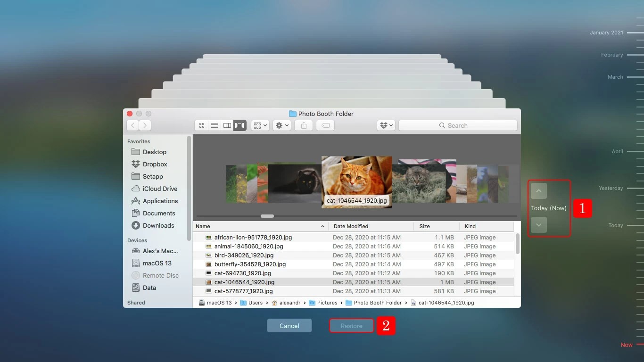Click the Yesterday marker on the timeline
This screenshot has width=644, height=362.
pyautogui.click(x=611, y=188)
